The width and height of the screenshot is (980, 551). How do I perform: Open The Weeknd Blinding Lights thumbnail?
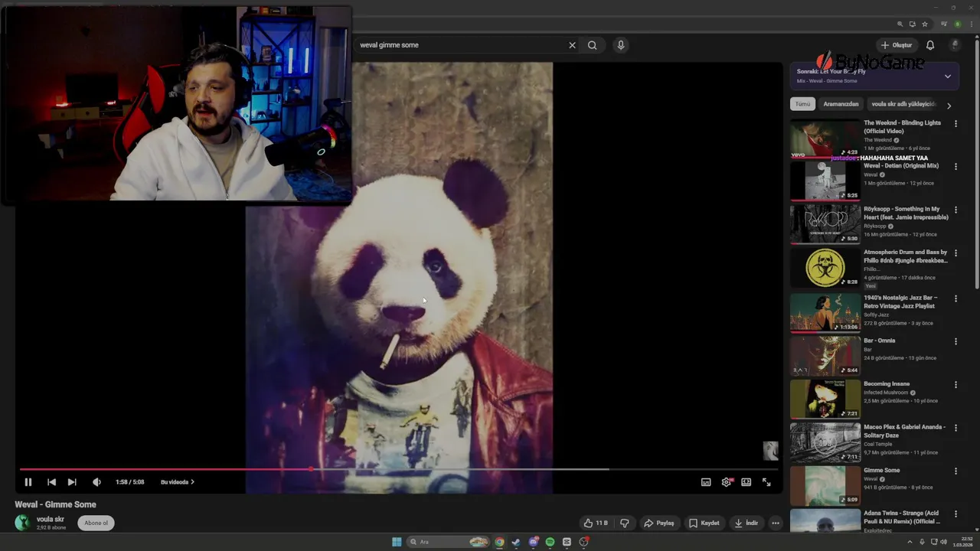click(825, 139)
